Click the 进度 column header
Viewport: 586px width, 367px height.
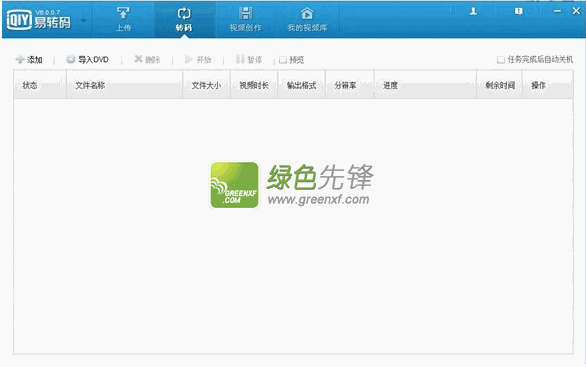[x=425, y=85]
